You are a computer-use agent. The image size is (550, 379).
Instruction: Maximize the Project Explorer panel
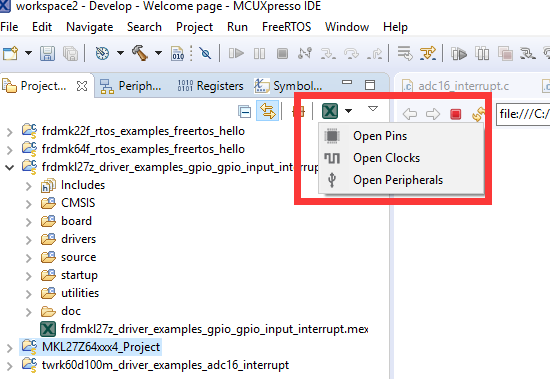[370, 85]
